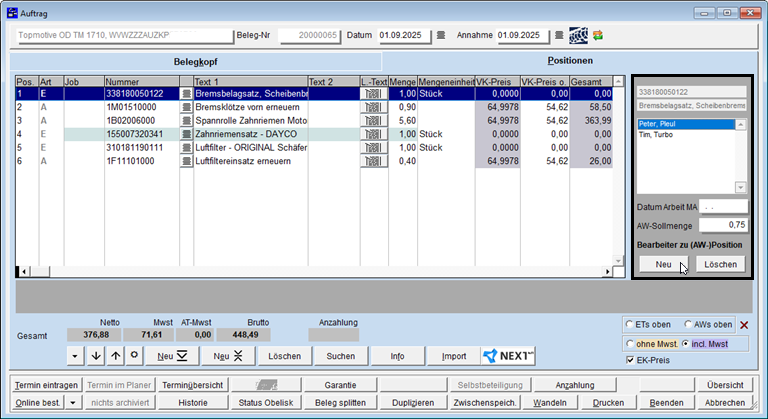This screenshot has width=768, height=419.
Task: Open the Annahme calendar picker icon
Action: [x=559, y=35]
